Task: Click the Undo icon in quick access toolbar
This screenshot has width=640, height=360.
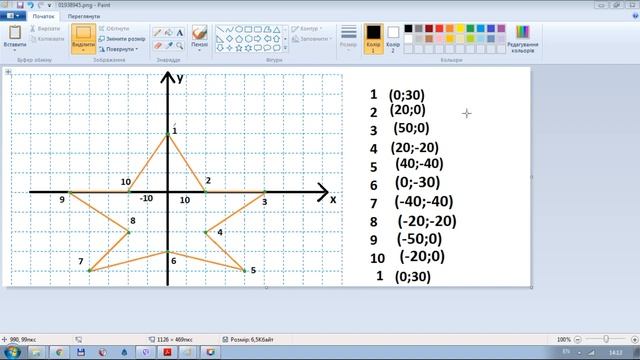Action: click(30, 5)
